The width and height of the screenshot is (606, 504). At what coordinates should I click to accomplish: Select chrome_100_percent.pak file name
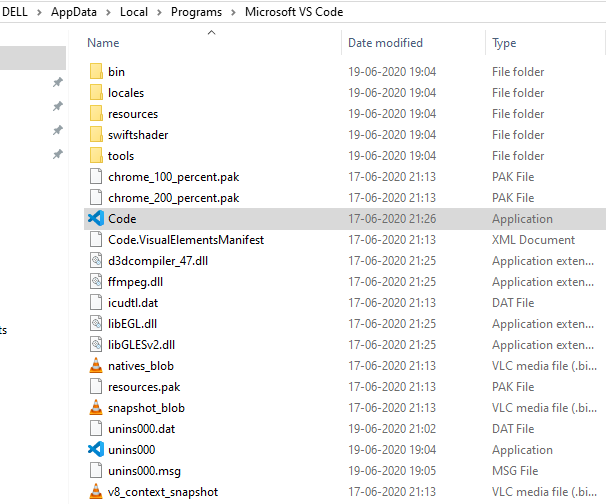coord(174,177)
